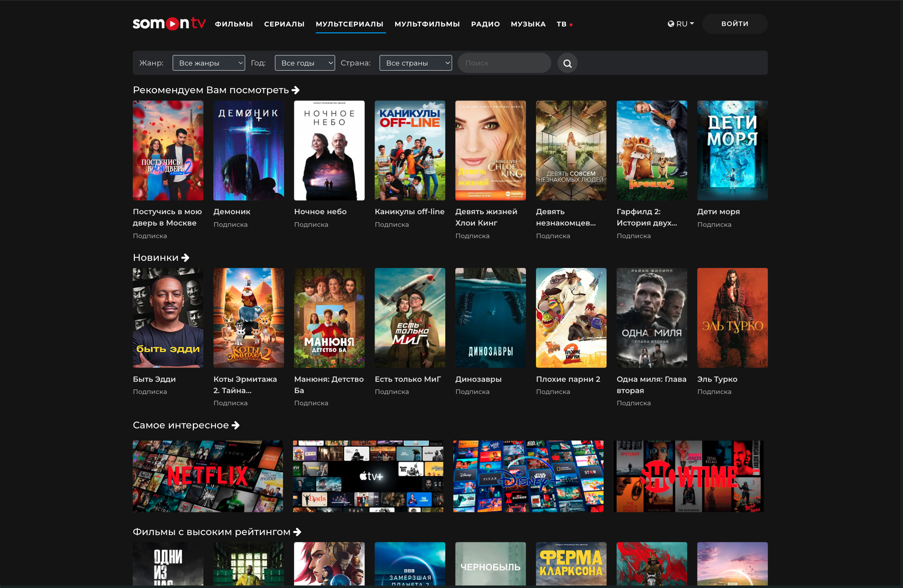Open the Все жанры genre dropdown
903x588 pixels.
(x=209, y=63)
